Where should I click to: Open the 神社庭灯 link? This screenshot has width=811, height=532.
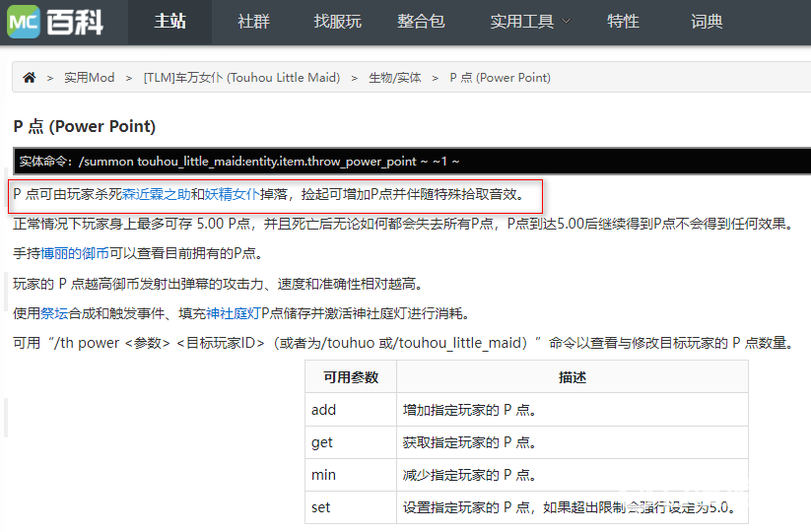pyautogui.click(x=234, y=313)
